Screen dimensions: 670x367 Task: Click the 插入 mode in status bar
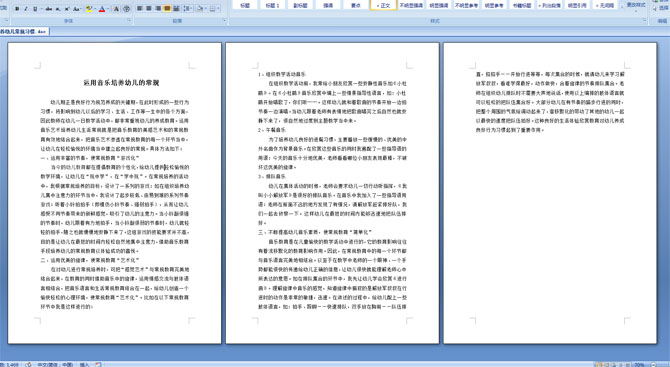tap(84, 364)
